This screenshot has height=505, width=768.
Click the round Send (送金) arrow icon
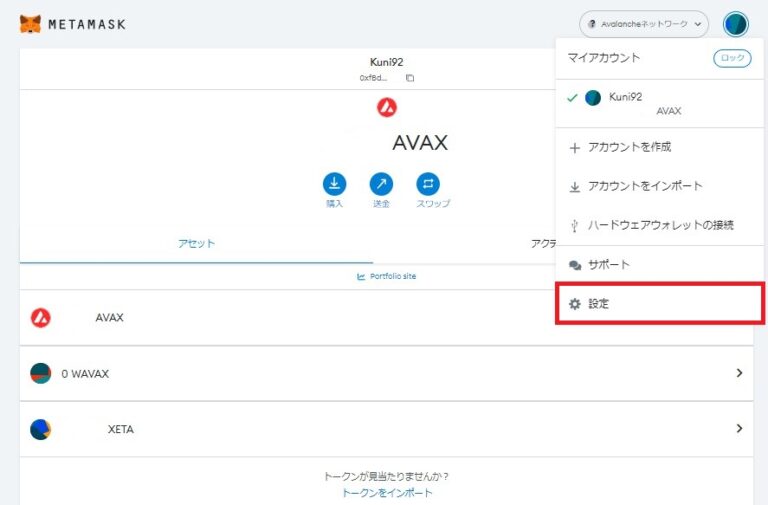point(381,184)
